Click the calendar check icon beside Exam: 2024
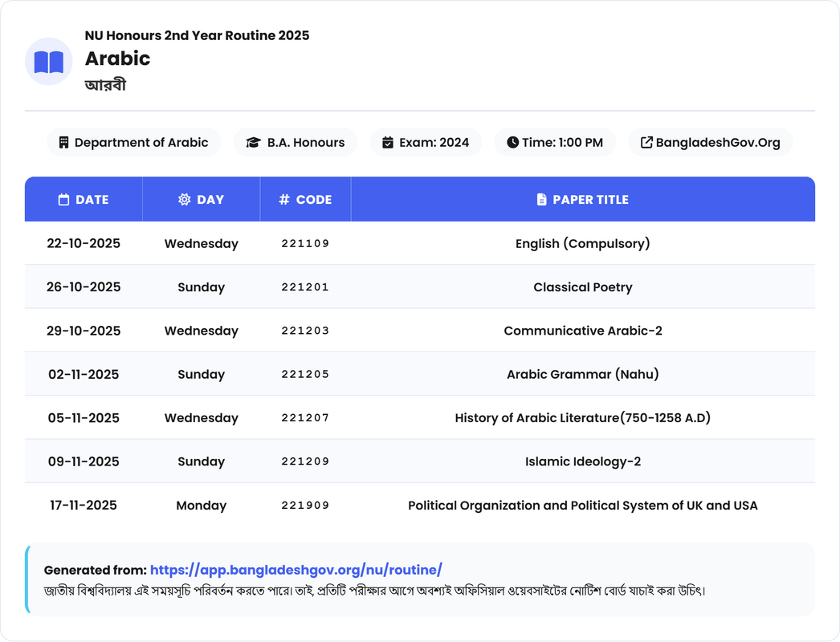The height and width of the screenshot is (642, 840). 388,142
